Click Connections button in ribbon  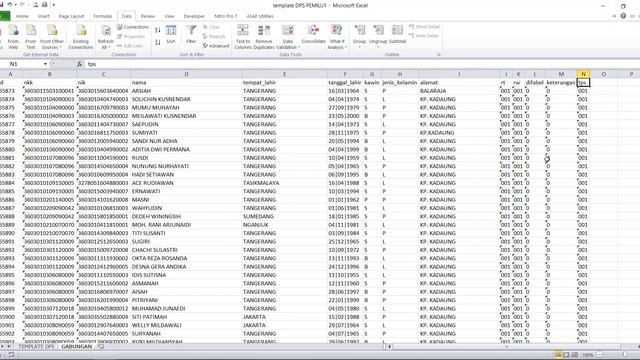(x=133, y=27)
